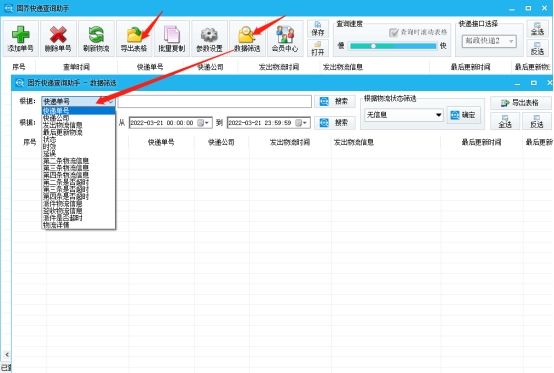Click the 查单时间 column header in main window

[76, 67]
